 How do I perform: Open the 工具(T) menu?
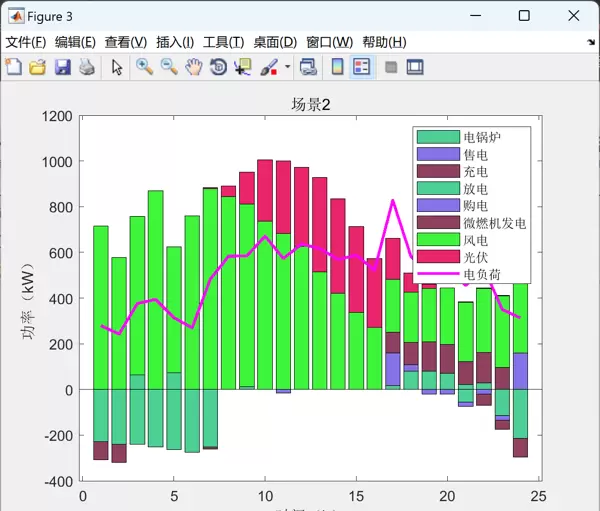pos(223,42)
